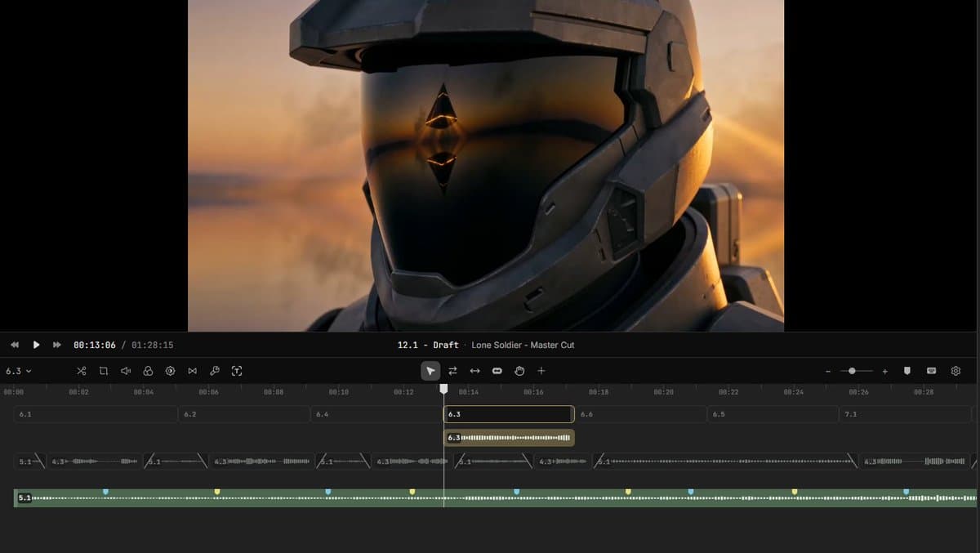Click the timeline zoom in plus
The width and height of the screenshot is (980, 553).
[x=884, y=372]
